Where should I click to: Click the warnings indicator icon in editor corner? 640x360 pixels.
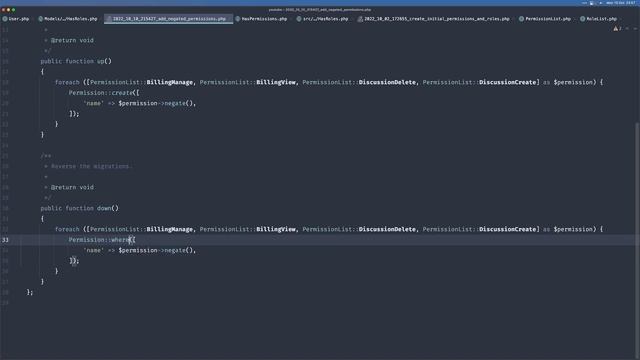pyautogui.click(x=617, y=29)
